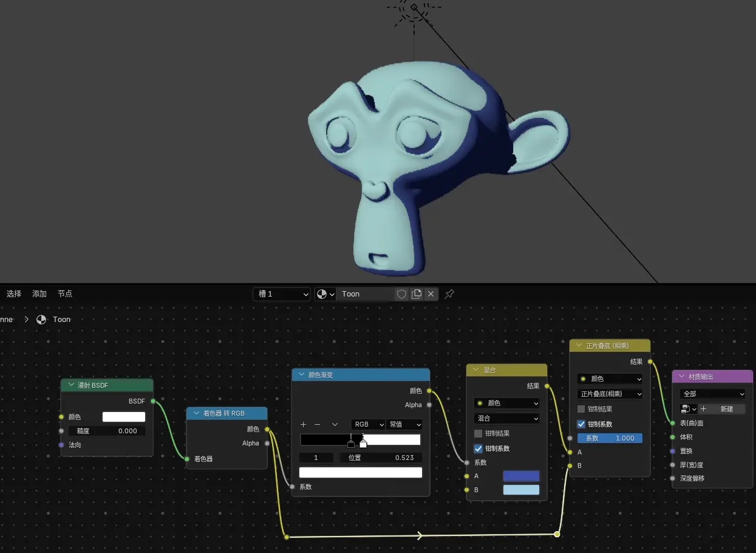The width and height of the screenshot is (756, 553).
Task: Select the white color stop handle
Action: click(x=363, y=444)
